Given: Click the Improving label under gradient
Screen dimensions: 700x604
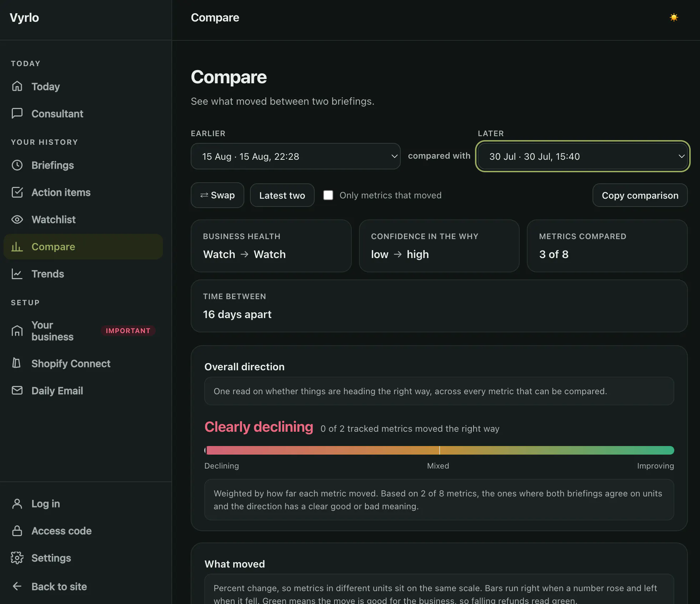Looking at the screenshot, I should 655,466.
